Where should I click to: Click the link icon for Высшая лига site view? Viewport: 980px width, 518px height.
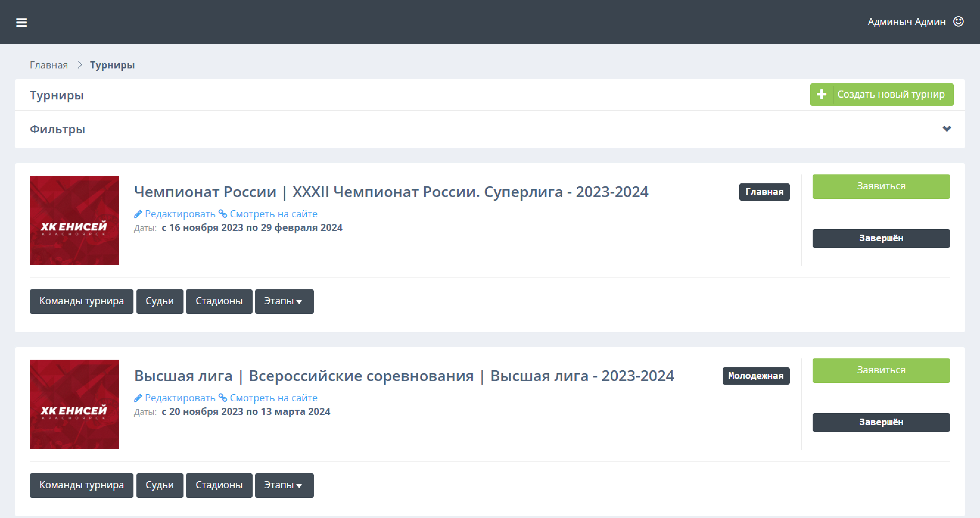coord(223,398)
